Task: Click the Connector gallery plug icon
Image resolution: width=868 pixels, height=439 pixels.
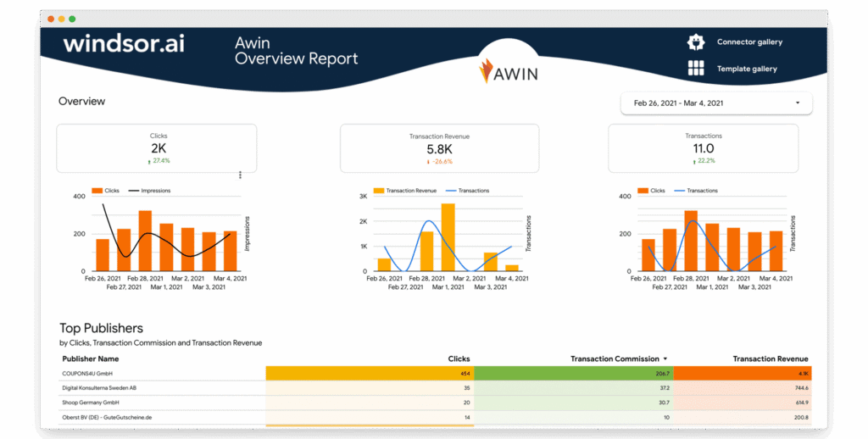Action: 696,42
